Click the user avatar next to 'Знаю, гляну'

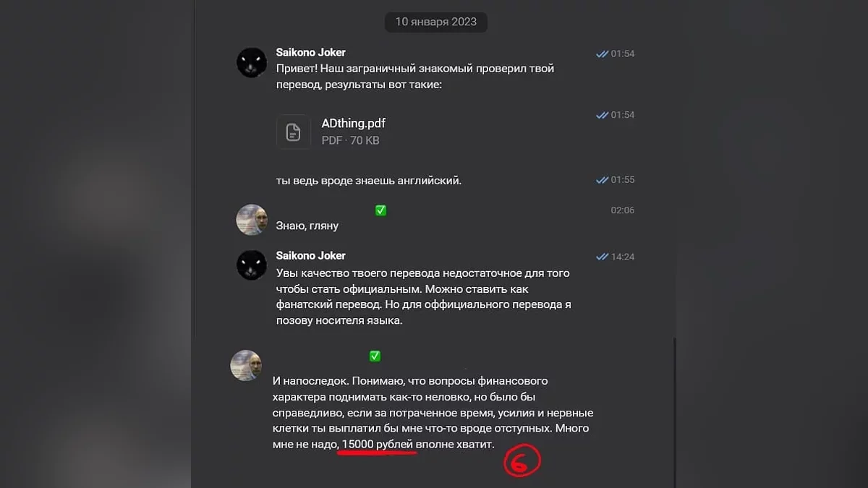pyautogui.click(x=252, y=220)
